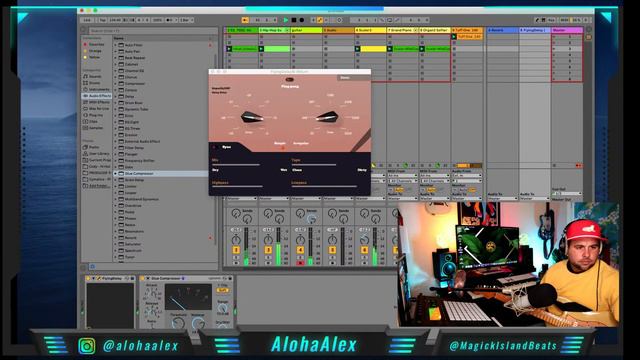The height and width of the screenshot is (360, 640).
Task: Launch the yellow clip in the Scale track
Action: 358,49
